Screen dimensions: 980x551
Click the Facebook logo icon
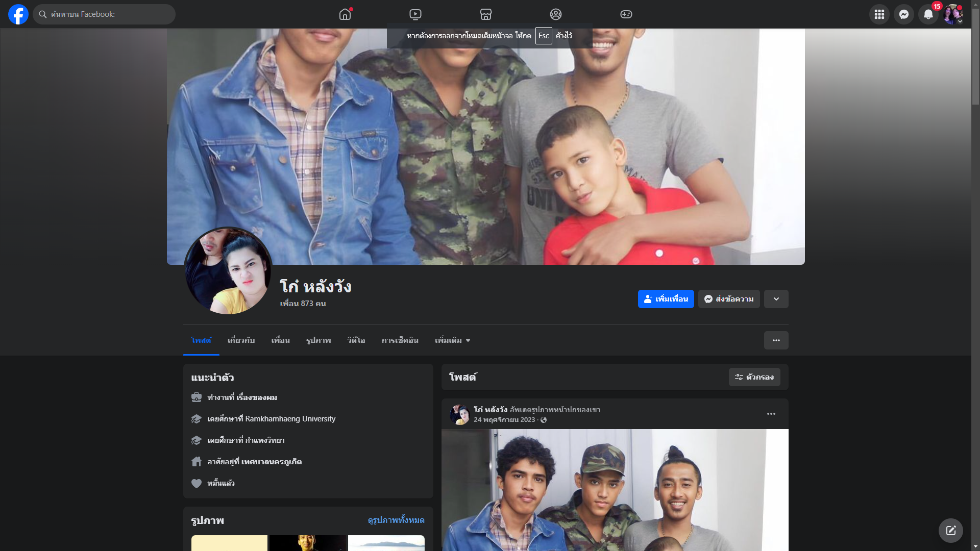(18, 14)
